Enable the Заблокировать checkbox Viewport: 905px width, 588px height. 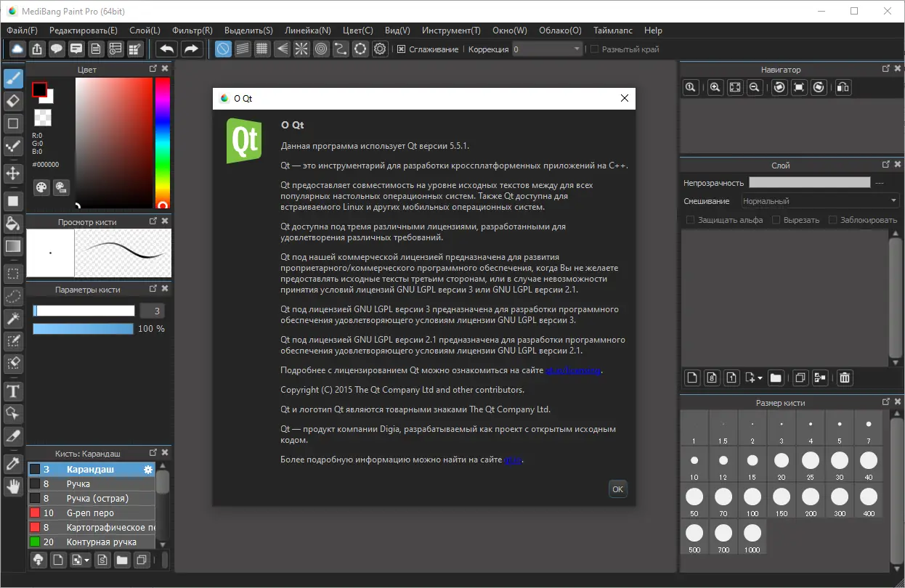pyautogui.click(x=833, y=220)
